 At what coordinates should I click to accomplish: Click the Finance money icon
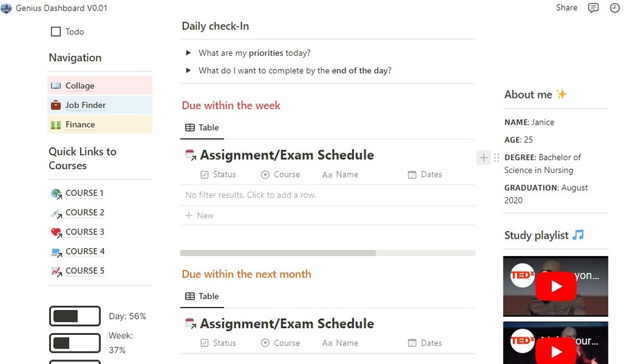(x=56, y=125)
